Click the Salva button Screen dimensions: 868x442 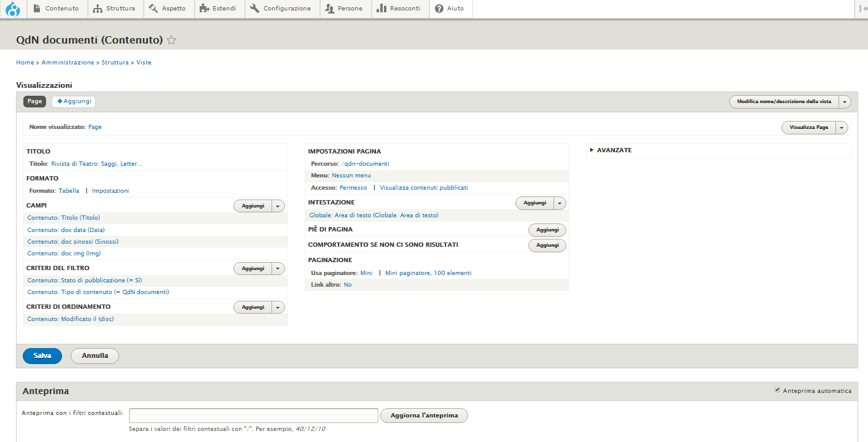(x=42, y=355)
